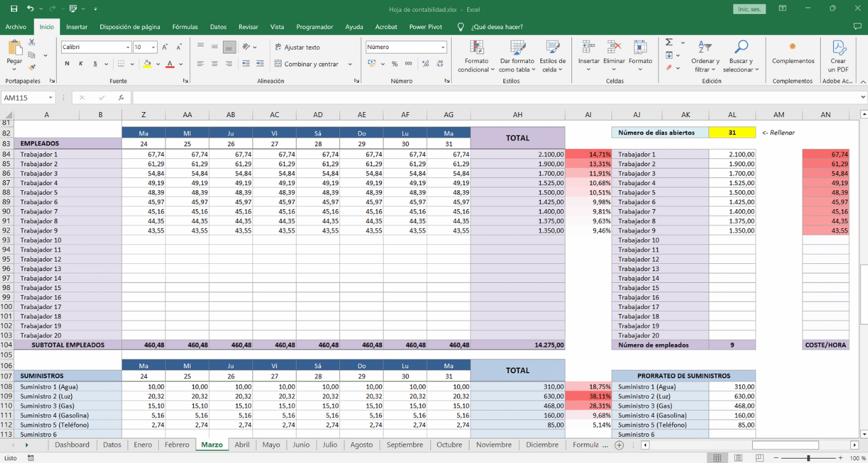Viewport: 868px width, 463px height.
Task: Open Buscar y seleccionar magnifier
Action: (x=741, y=57)
